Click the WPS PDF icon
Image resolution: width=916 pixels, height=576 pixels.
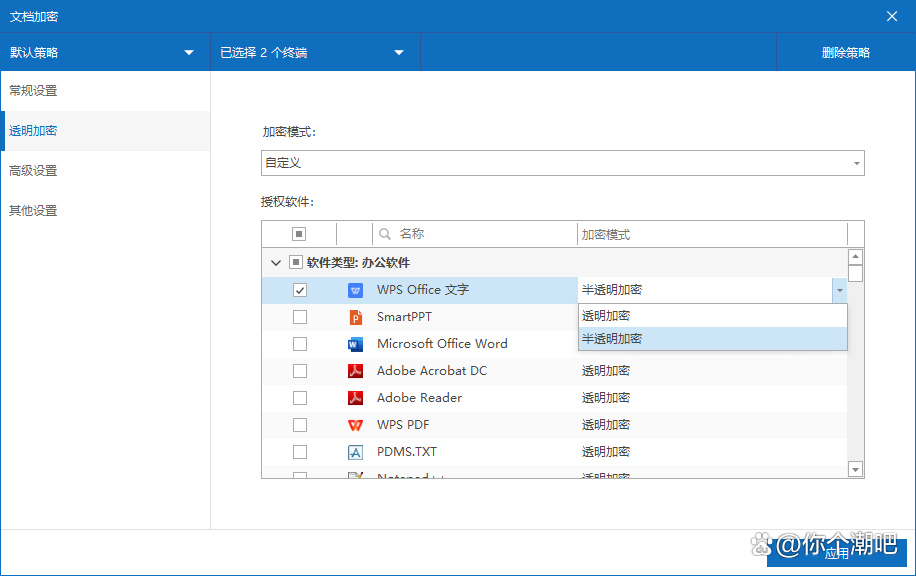click(355, 425)
